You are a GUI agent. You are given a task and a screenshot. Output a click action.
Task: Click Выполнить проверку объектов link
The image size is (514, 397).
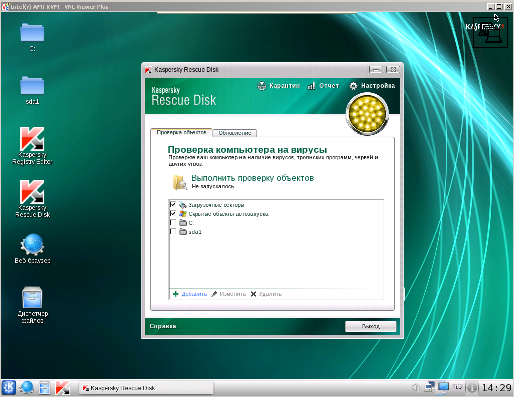pyautogui.click(x=253, y=178)
